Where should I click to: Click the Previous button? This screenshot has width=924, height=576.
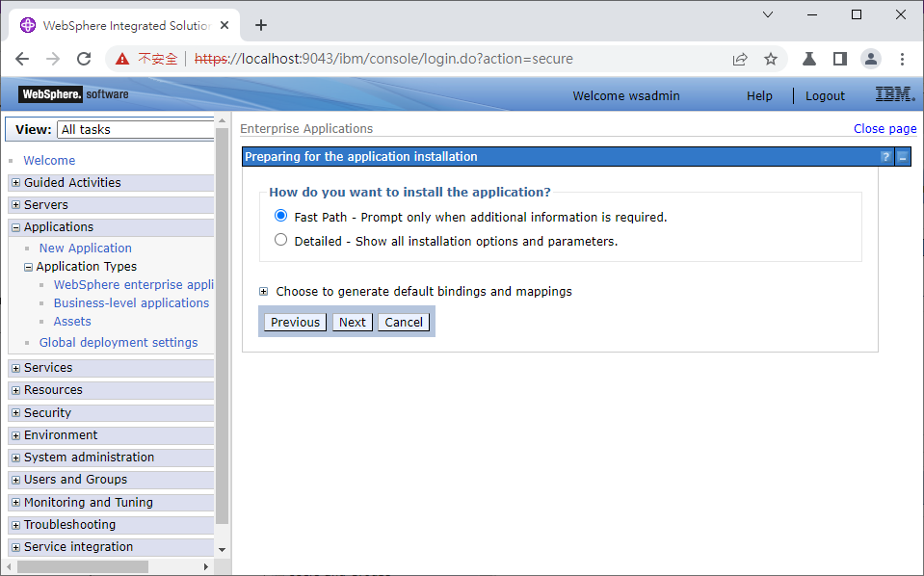pyautogui.click(x=295, y=322)
